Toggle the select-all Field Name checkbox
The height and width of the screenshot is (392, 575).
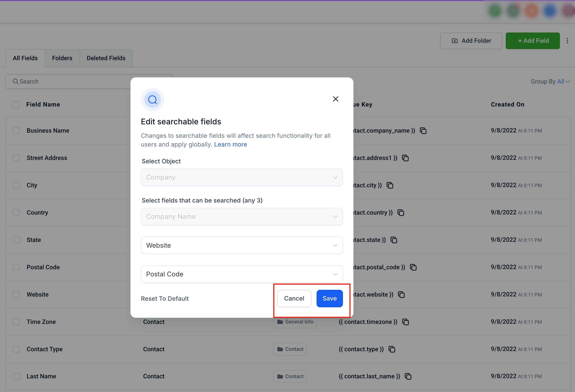click(x=16, y=105)
